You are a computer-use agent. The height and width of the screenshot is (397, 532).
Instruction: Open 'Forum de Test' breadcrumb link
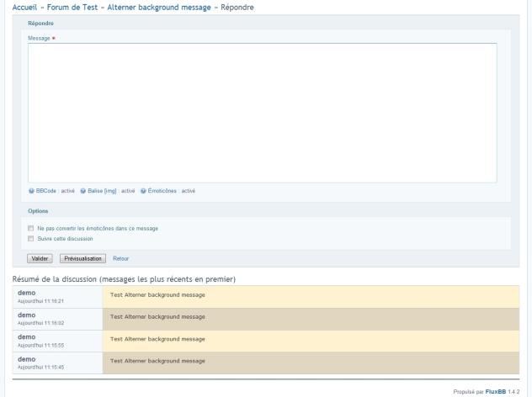(75, 8)
